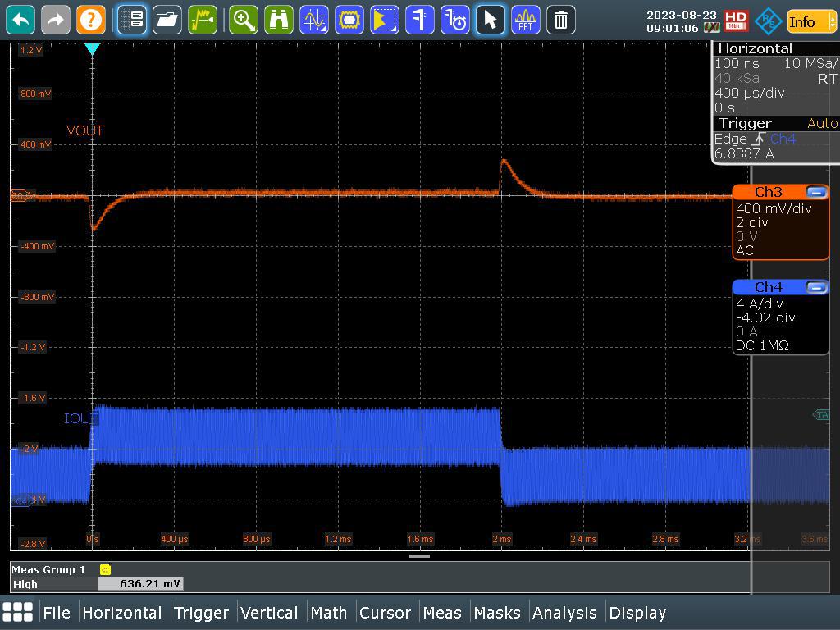Open the Auto trigger mode selector
The height and width of the screenshot is (630, 840).
pyautogui.click(x=821, y=123)
